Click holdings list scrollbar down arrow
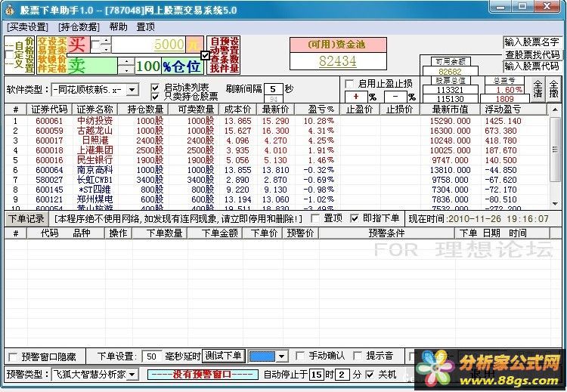The height and width of the screenshot is (392, 567). (555, 204)
